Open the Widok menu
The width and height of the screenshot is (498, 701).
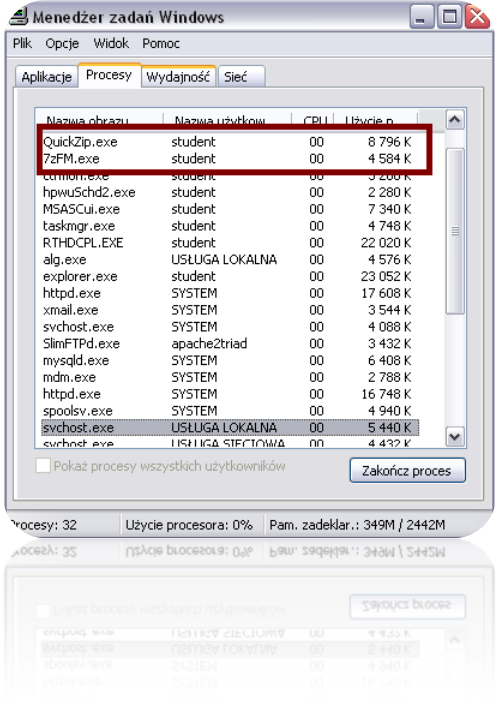(111, 43)
